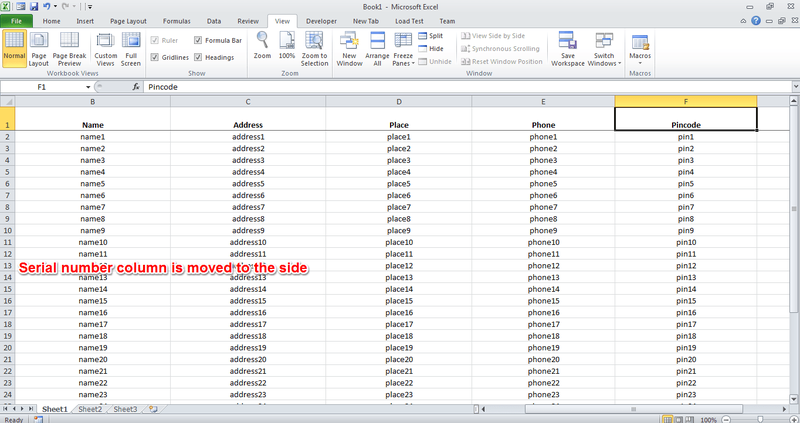Open the Insert ribbon tab
Viewport: 800px width, 423px height.
coord(85,21)
